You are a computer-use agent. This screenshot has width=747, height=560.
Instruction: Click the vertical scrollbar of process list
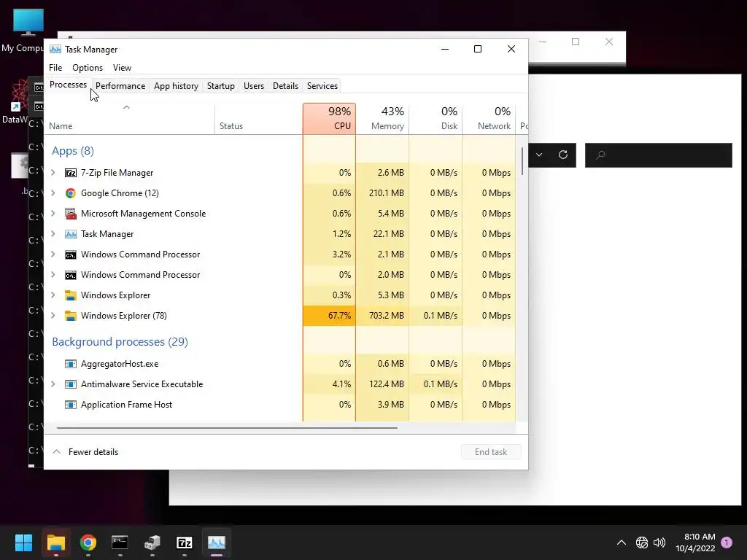[522, 161]
